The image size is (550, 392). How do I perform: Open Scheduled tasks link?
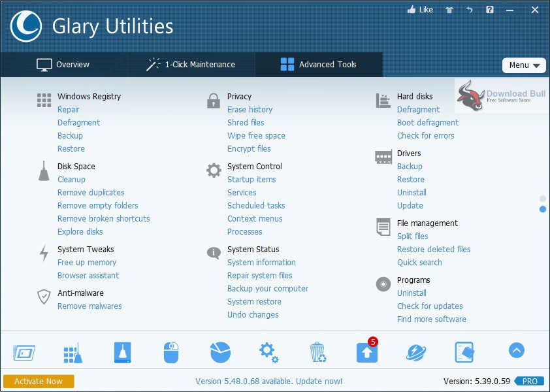click(x=256, y=206)
